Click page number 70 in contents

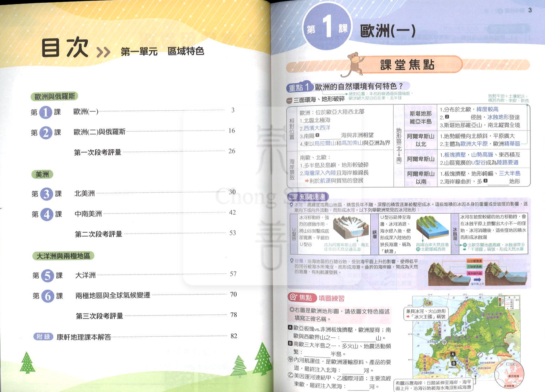(x=234, y=294)
